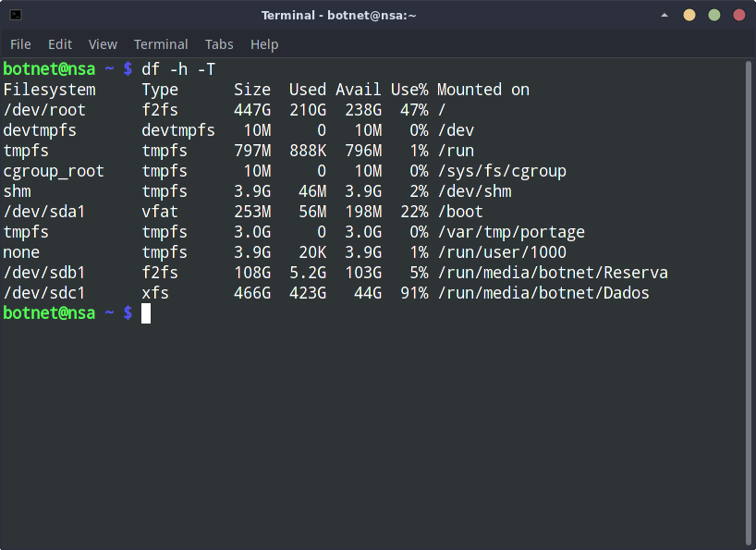Click 'botnet@nsa' in the first prompt line

(x=49, y=69)
